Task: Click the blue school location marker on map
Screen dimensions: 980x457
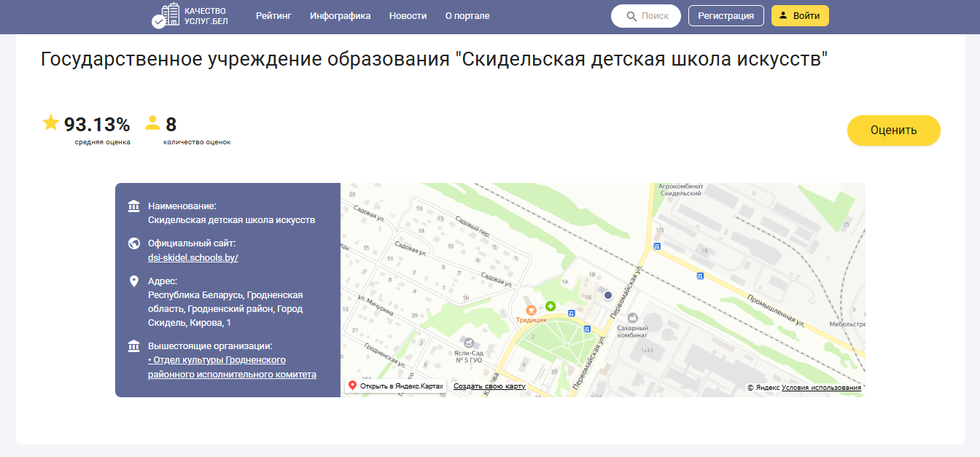Action: tap(608, 294)
